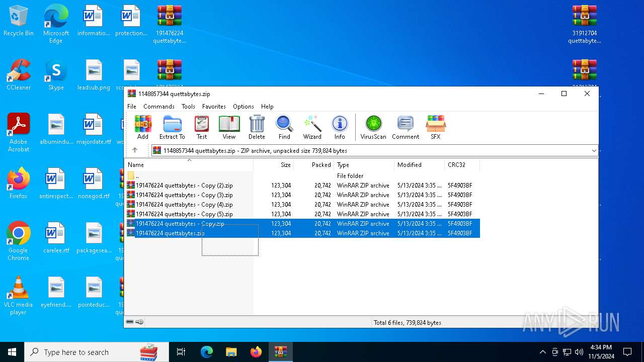Go up one folder level arrow
This screenshot has height=362, width=644.
pyautogui.click(x=135, y=150)
